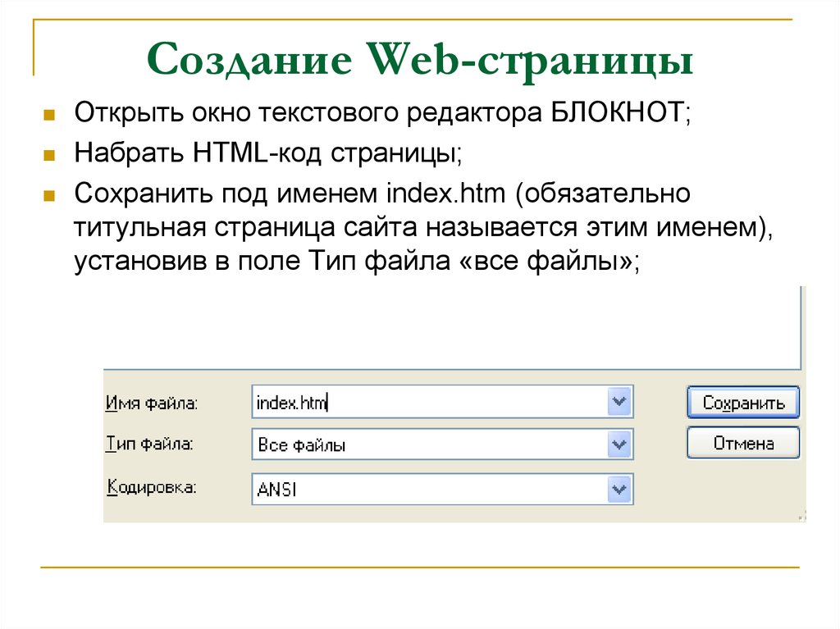Open the Имя файла dropdown arrow
Image resolution: width=840 pixels, height=629 pixels.
click(619, 401)
